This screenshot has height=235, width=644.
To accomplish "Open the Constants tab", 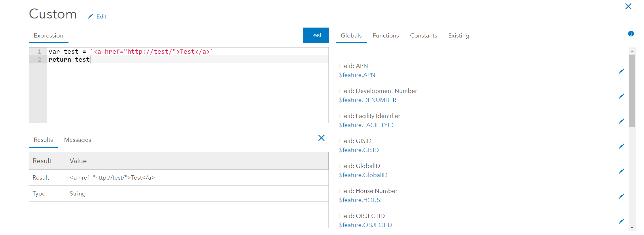I will coord(423,36).
